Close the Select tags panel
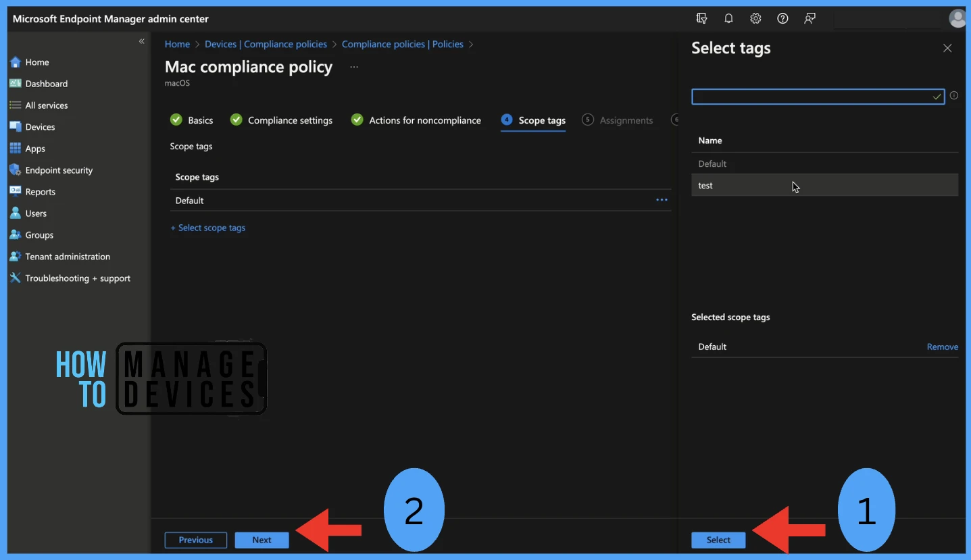 click(947, 48)
